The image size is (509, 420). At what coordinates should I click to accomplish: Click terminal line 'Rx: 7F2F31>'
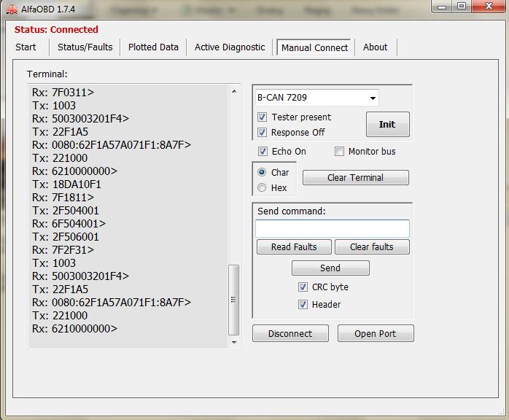63,250
